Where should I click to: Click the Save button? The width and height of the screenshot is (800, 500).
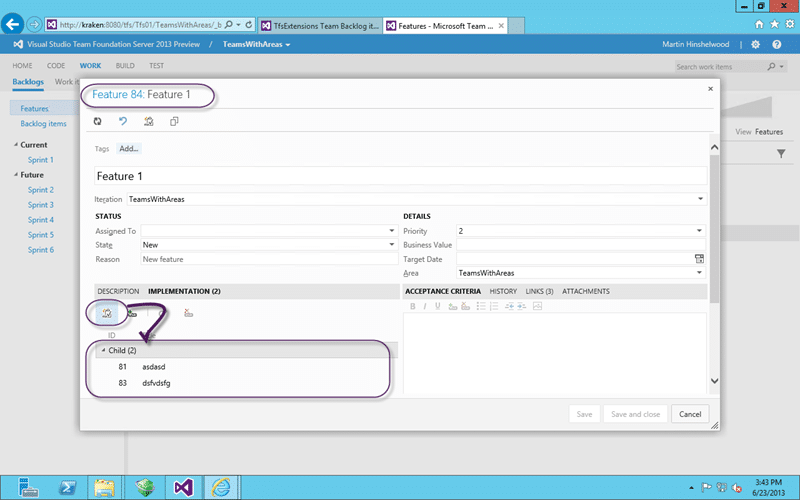pos(584,414)
